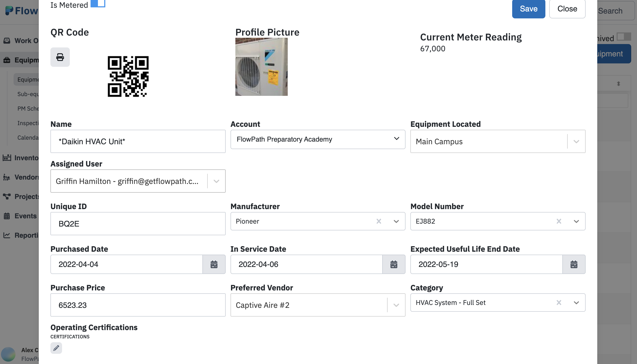This screenshot has width=637, height=364.
Task: Select the Vendors sidebar icon
Action: pyautogui.click(x=7, y=177)
